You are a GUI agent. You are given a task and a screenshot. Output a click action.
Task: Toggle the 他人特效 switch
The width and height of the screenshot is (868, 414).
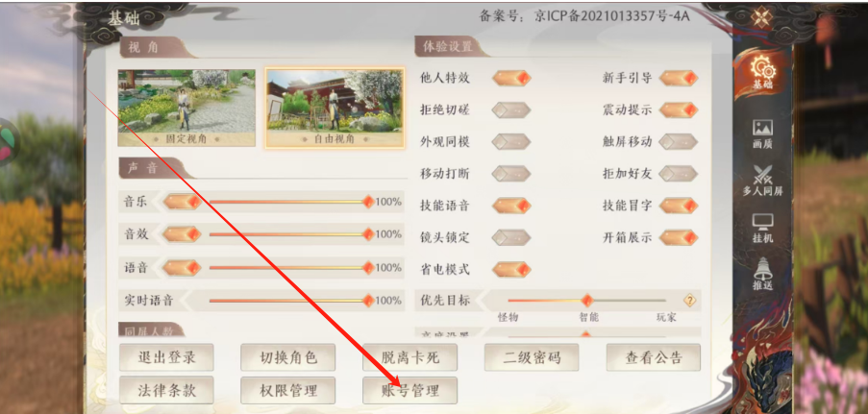[511, 78]
